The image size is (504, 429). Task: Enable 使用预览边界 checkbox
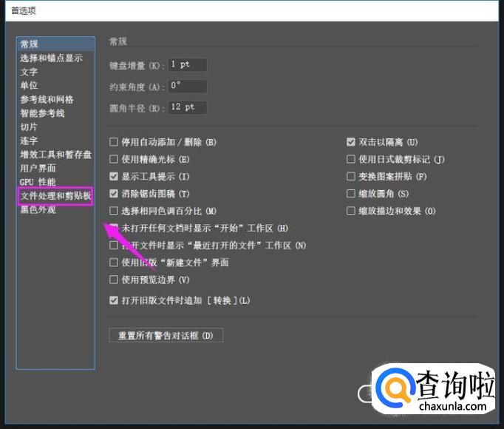(114, 280)
